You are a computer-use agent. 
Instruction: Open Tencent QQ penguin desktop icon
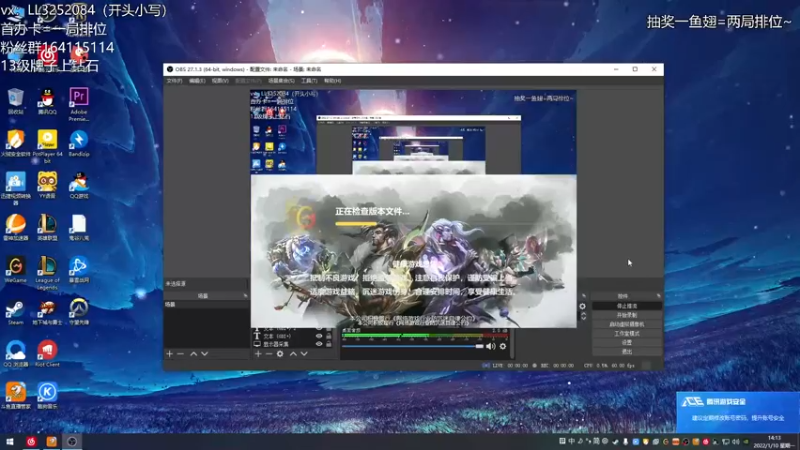pyautogui.click(x=47, y=101)
